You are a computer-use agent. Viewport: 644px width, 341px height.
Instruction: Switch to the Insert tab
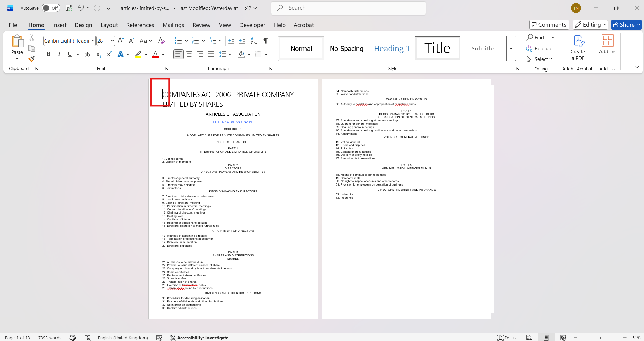(x=59, y=25)
